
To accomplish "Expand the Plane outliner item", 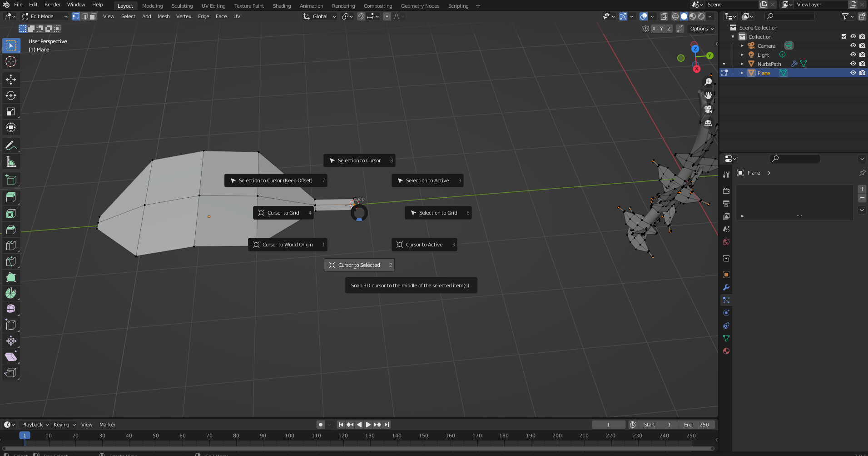I will [742, 73].
